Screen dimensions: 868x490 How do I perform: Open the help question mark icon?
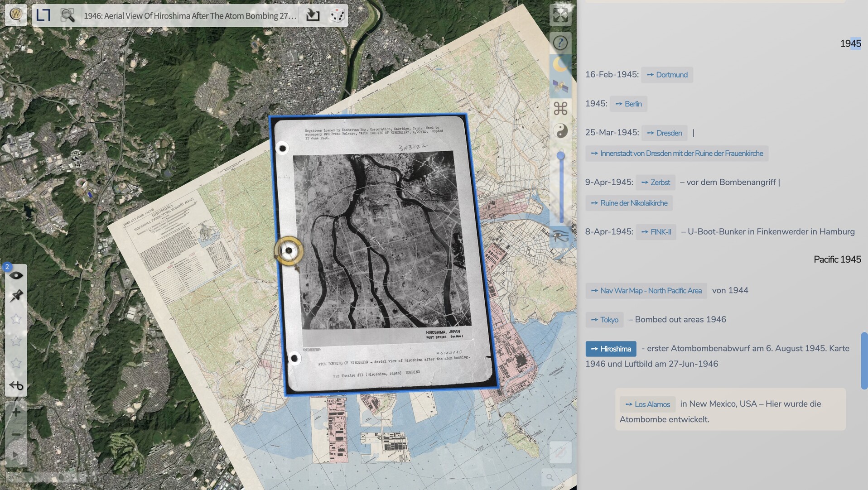(560, 43)
